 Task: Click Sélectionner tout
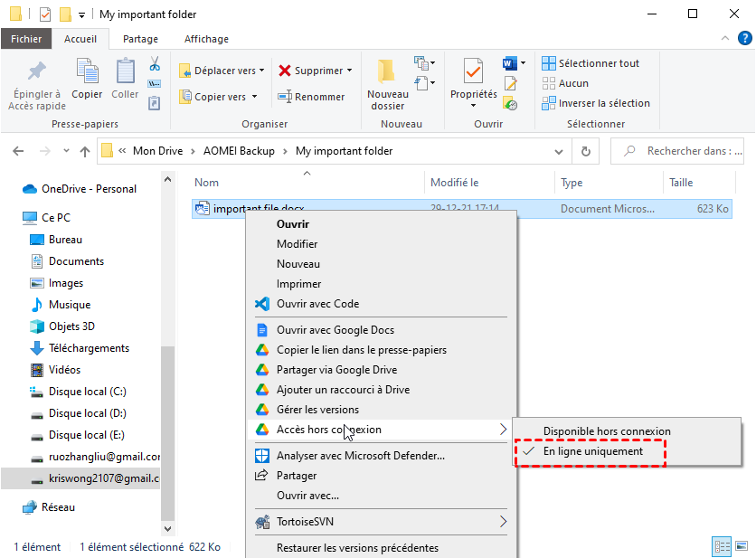591,63
